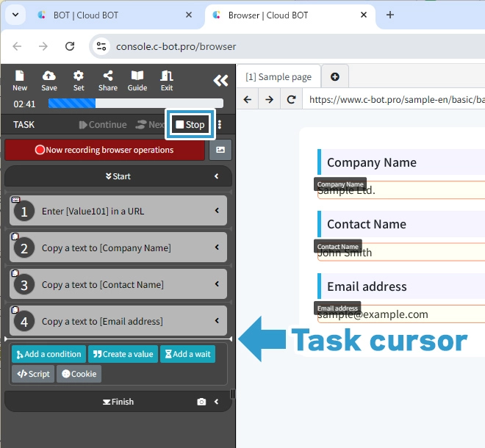
Task: Click the screenshot image icon button
Action: point(220,150)
